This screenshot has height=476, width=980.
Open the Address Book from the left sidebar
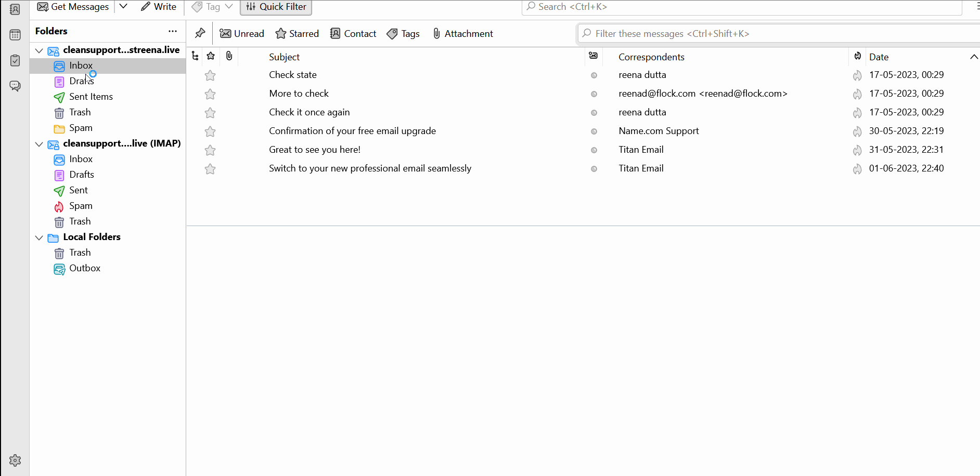(x=15, y=9)
